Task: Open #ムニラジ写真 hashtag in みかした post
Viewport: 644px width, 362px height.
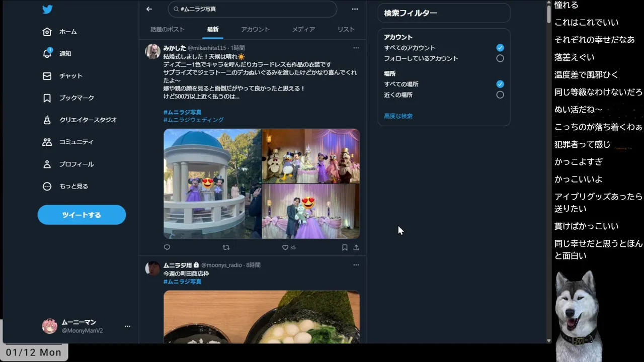Action: (182, 112)
